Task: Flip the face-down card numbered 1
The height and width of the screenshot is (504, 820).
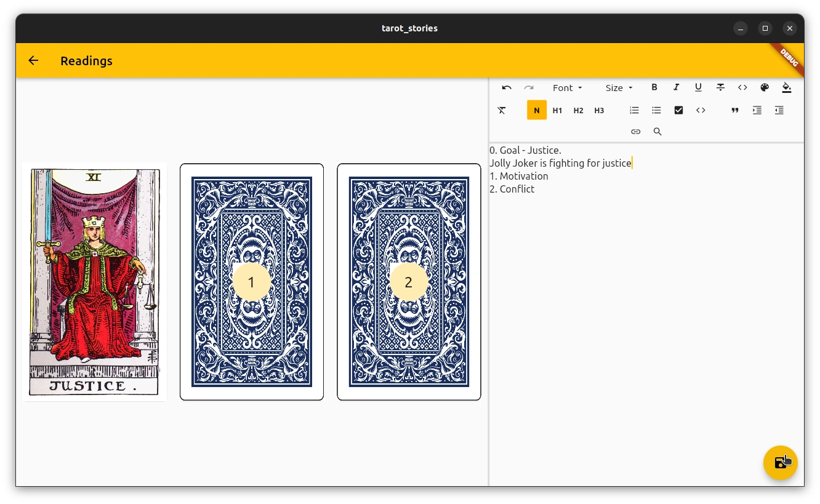Action: tap(252, 282)
